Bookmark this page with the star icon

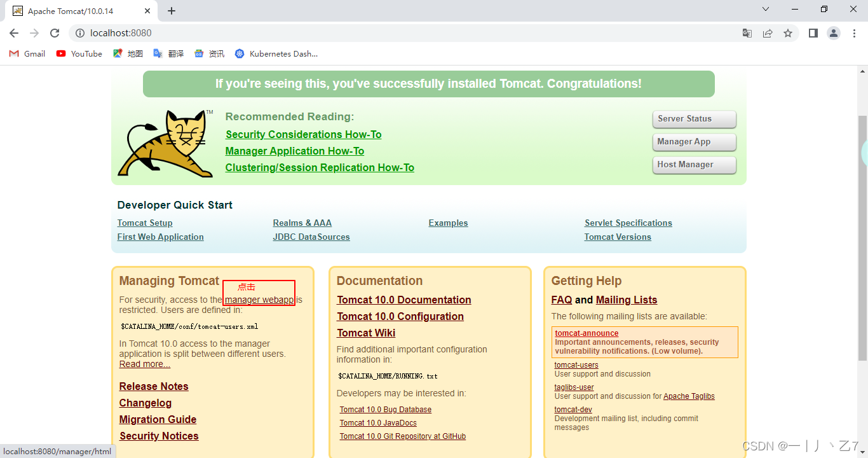(x=788, y=33)
